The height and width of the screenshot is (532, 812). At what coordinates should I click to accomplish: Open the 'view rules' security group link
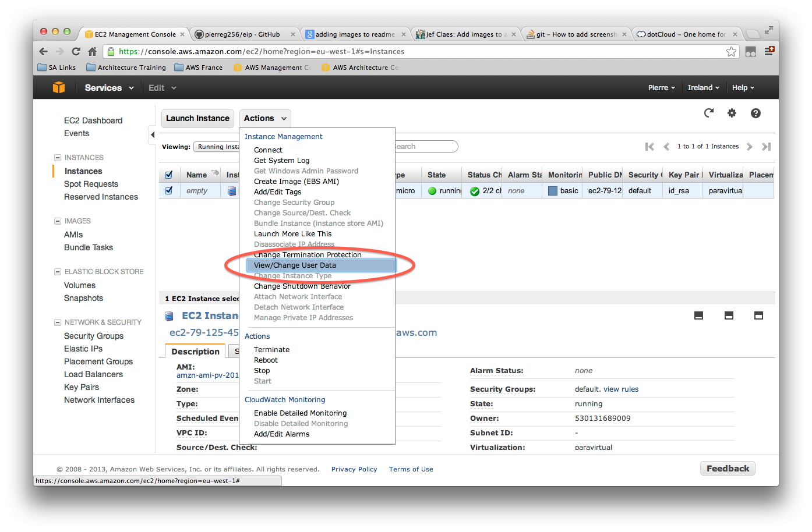click(621, 389)
